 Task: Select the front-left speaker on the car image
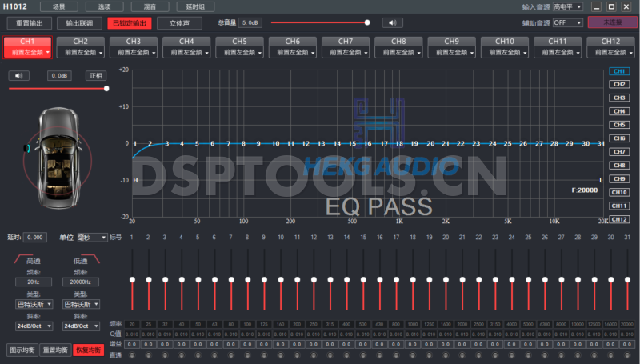(27, 148)
